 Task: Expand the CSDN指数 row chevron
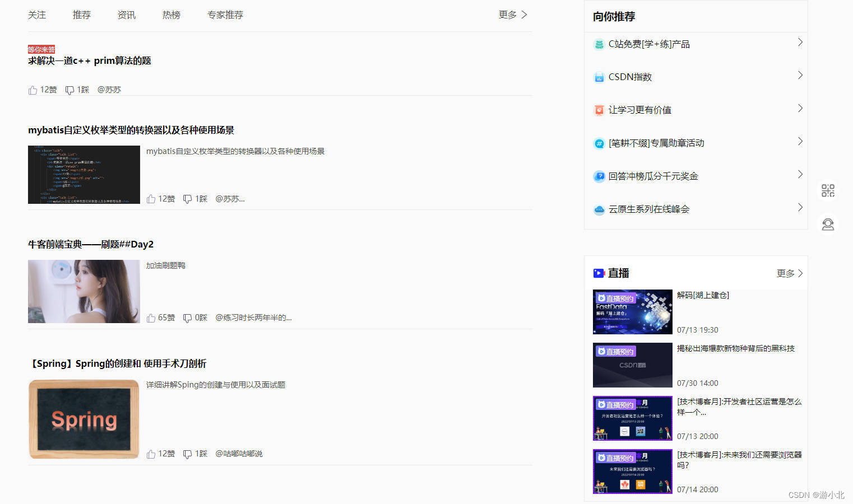click(x=800, y=75)
